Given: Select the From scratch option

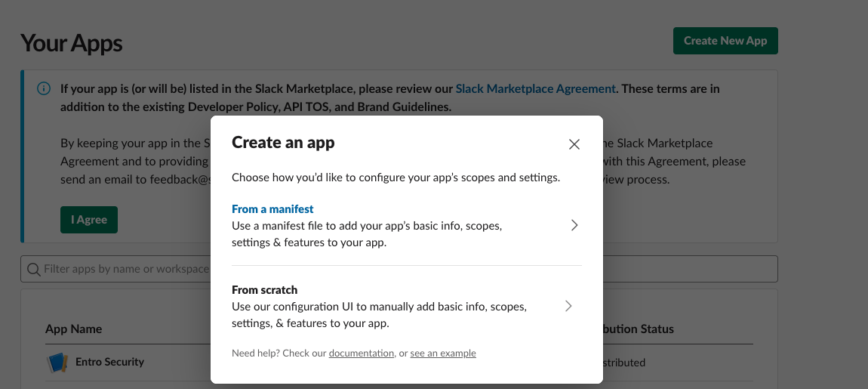Looking at the screenshot, I should 406,306.
